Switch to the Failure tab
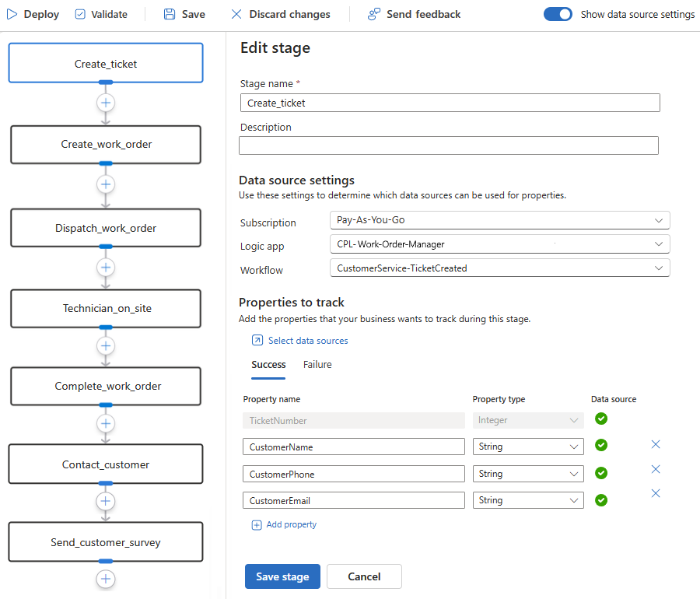Image resolution: width=700 pixels, height=599 pixels. (317, 365)
